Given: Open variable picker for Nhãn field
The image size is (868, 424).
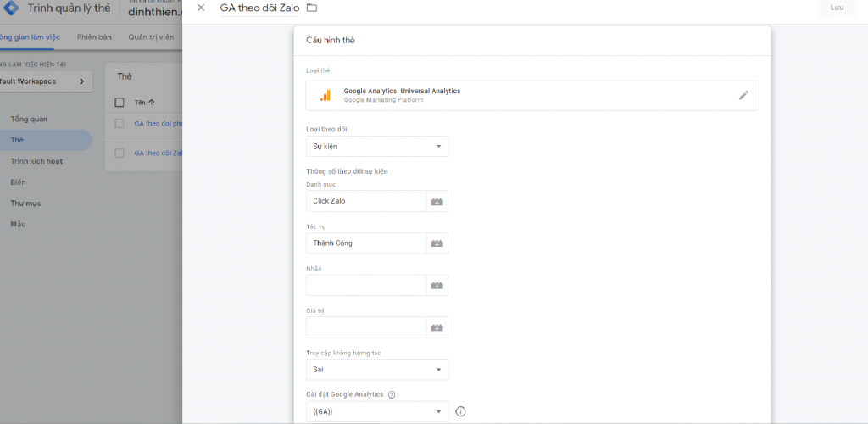Looking at the screenshot, I should [x=437, y=286].
